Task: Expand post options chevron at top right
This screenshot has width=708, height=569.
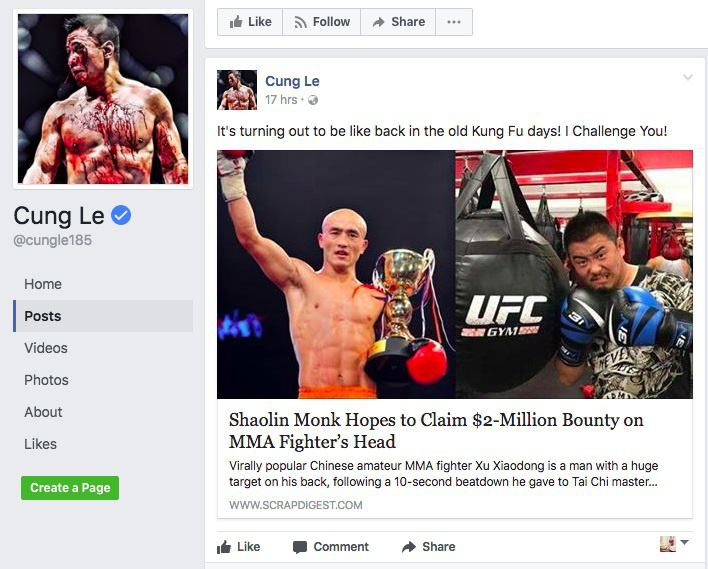Action: 687,77
